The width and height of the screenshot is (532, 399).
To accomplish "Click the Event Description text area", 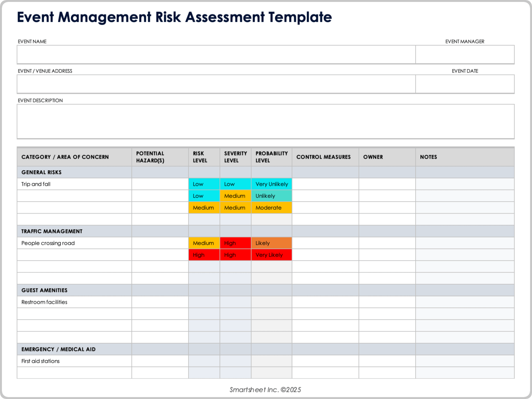I will click(266, 121).
